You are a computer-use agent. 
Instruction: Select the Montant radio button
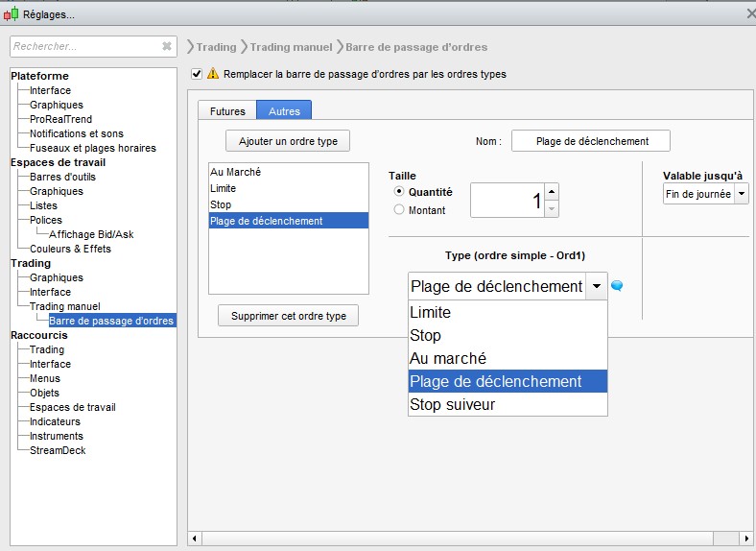[x=399, y=210]
